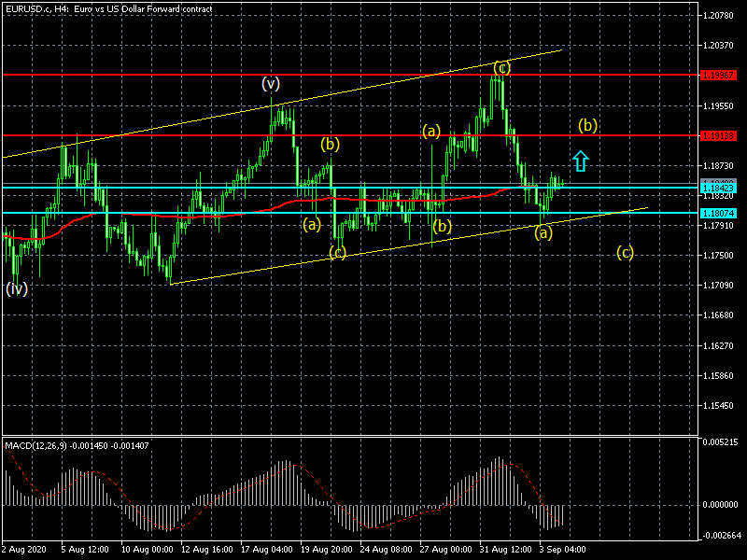Select the lower yellow channel trendline
Viewport: 747px width, 560px height.
click(373, 250)
